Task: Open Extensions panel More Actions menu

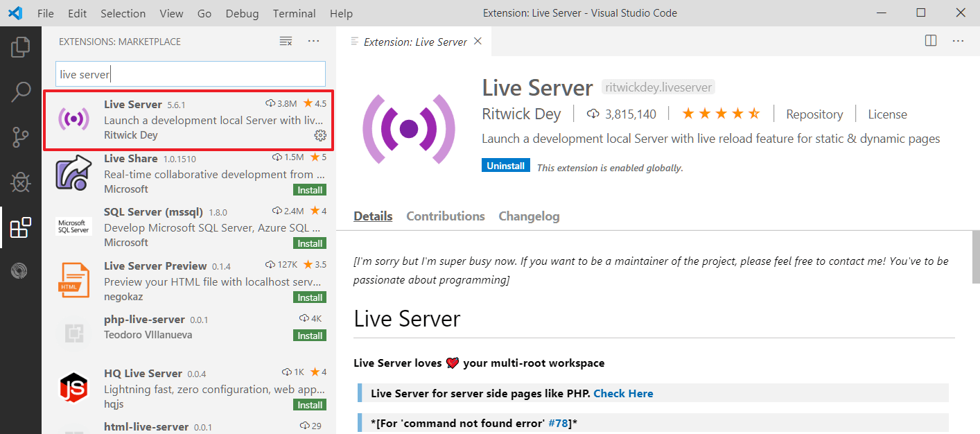Action: [314, 42]
